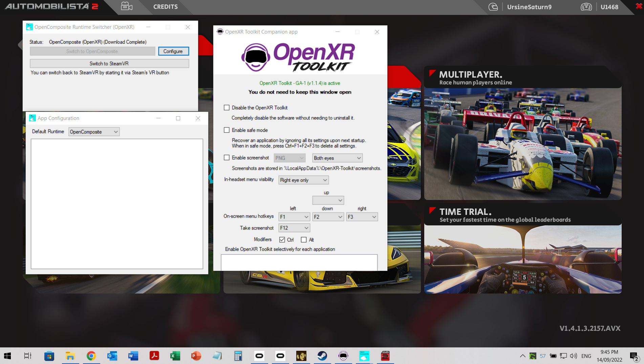The height and width of the screenshot is (364, 644).
Task: Open the UrsineSaturn9 profile name
Action: [x=529, y=7]
